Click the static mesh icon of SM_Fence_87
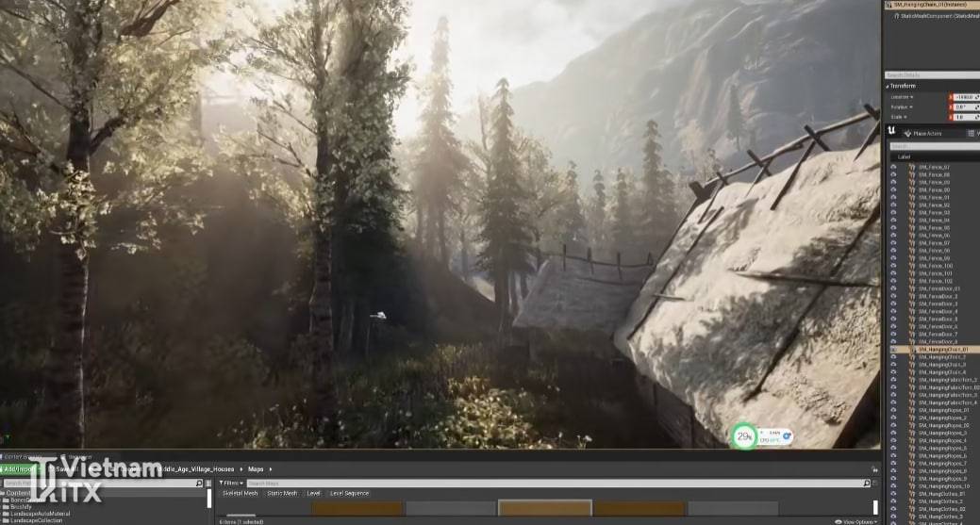 (912, 168)
